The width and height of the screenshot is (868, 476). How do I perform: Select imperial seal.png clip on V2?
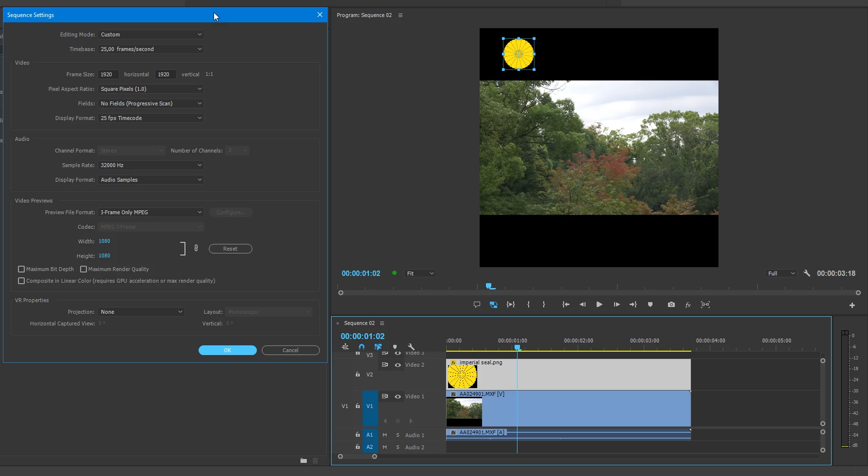568,374
